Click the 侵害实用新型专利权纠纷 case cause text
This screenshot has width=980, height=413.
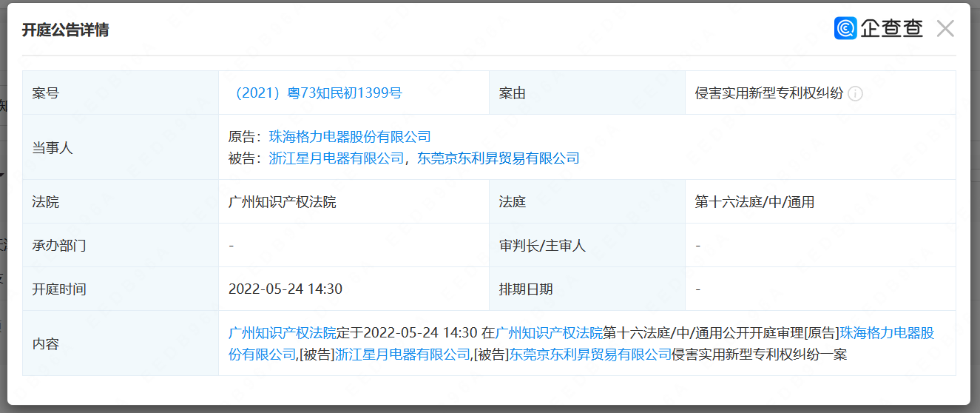tap(769, 93)
